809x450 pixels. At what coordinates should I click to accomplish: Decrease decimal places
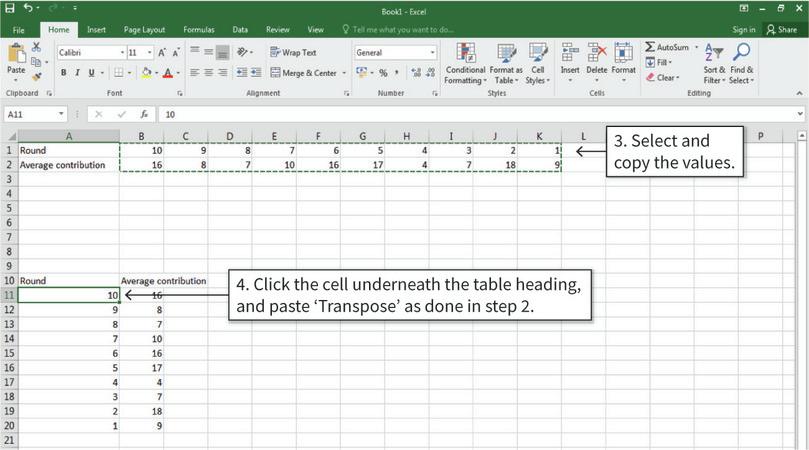tap(430, 73)
